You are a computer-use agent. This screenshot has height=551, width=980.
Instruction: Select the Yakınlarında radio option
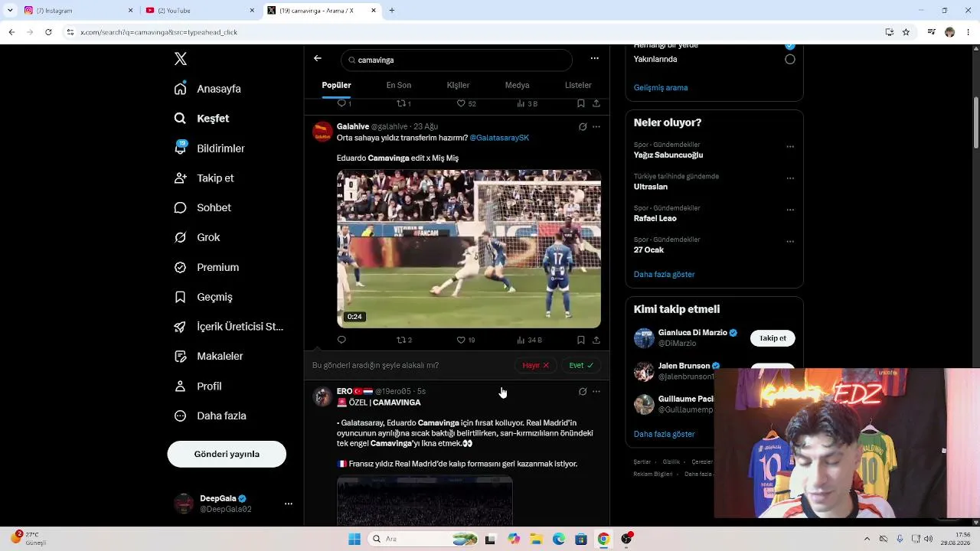click(790, 59)
